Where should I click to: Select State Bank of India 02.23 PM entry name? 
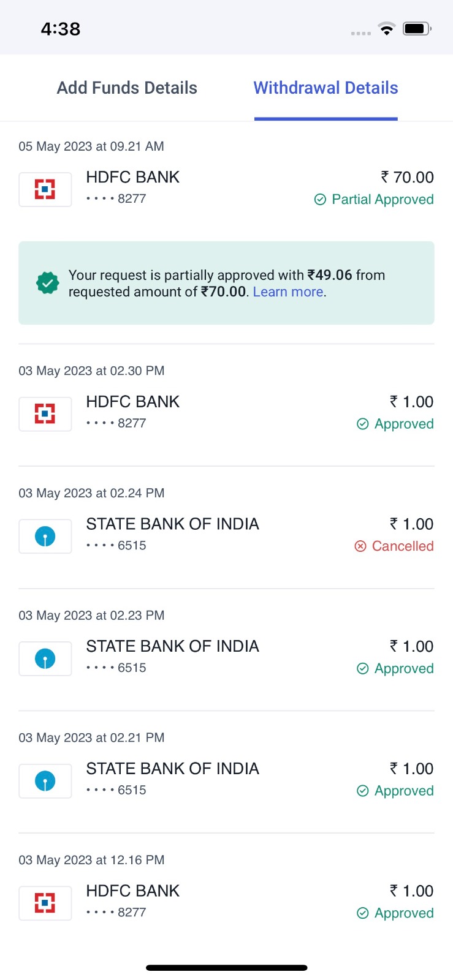pos(172,646)
